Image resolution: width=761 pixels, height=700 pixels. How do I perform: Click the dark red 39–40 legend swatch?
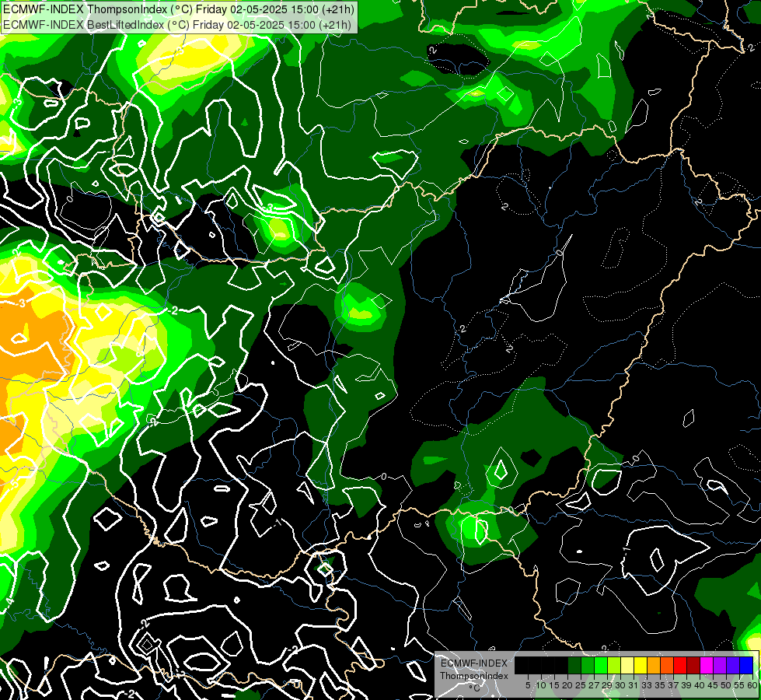tap(693, 665)
